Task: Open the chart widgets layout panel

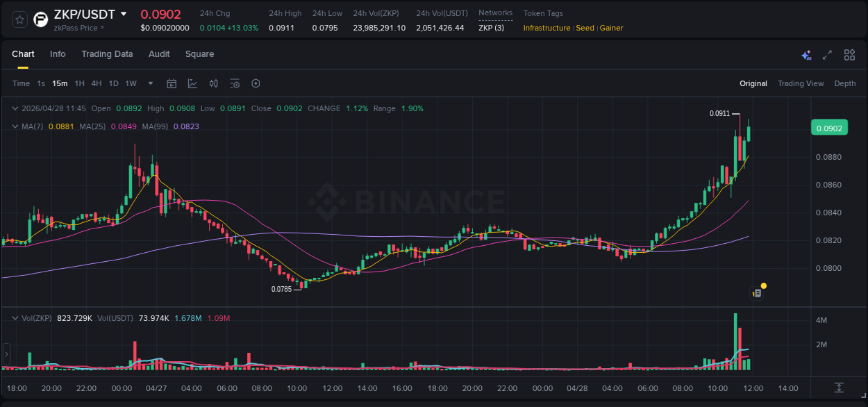Action: click(x=849, y=54)
